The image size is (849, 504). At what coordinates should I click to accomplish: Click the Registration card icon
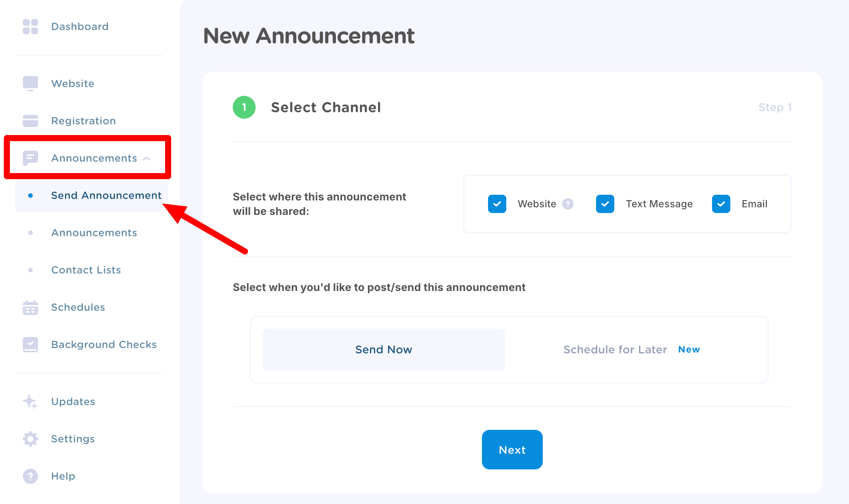pyautogui.click(x=30, y=121)
